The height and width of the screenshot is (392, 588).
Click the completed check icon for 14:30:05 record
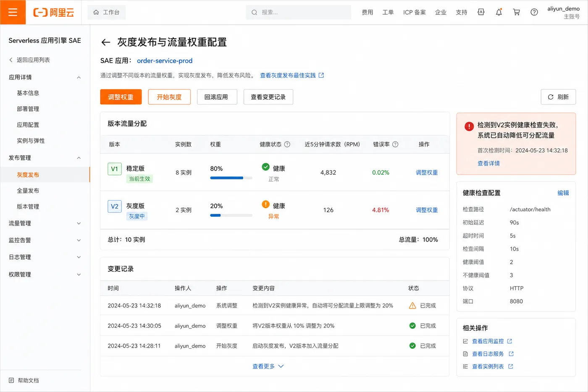pos(412,326)
